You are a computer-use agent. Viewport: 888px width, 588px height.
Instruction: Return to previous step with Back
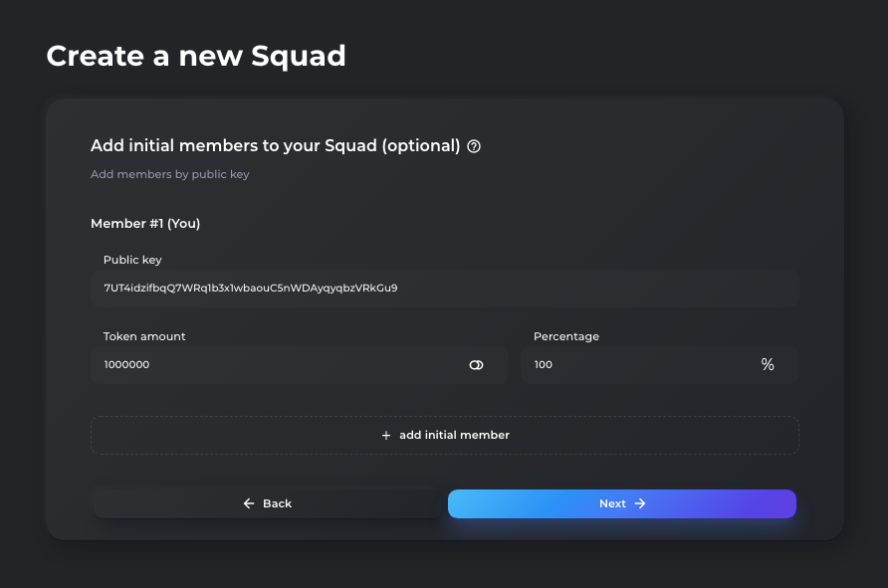coord(268,503)
